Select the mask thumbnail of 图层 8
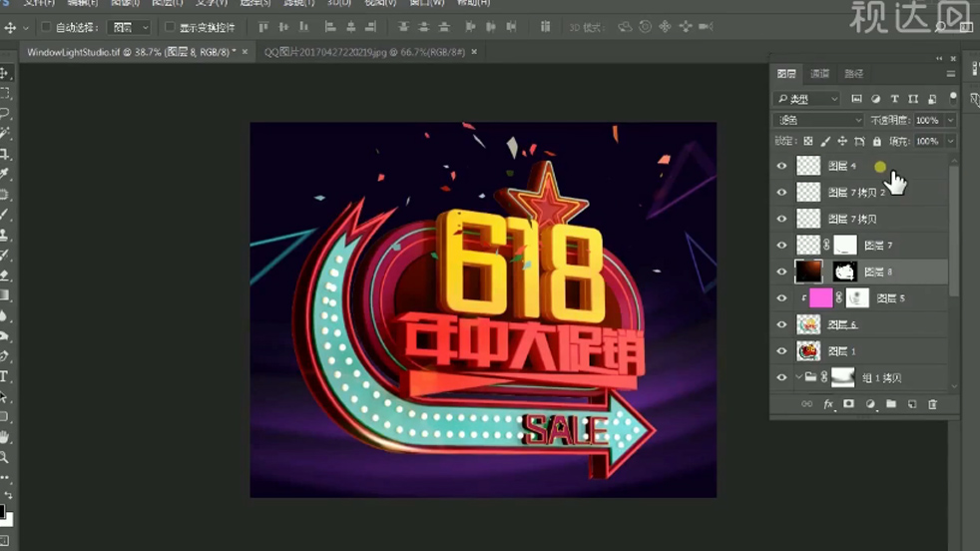This screenshot has height=551, width=980. pos(844,272)
